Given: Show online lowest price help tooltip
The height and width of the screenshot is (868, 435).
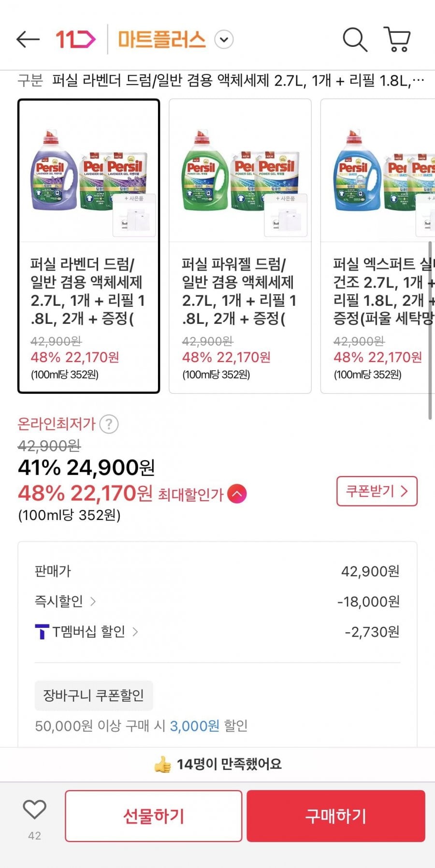Looking at the screenshot, I should [x=109, y=424].
